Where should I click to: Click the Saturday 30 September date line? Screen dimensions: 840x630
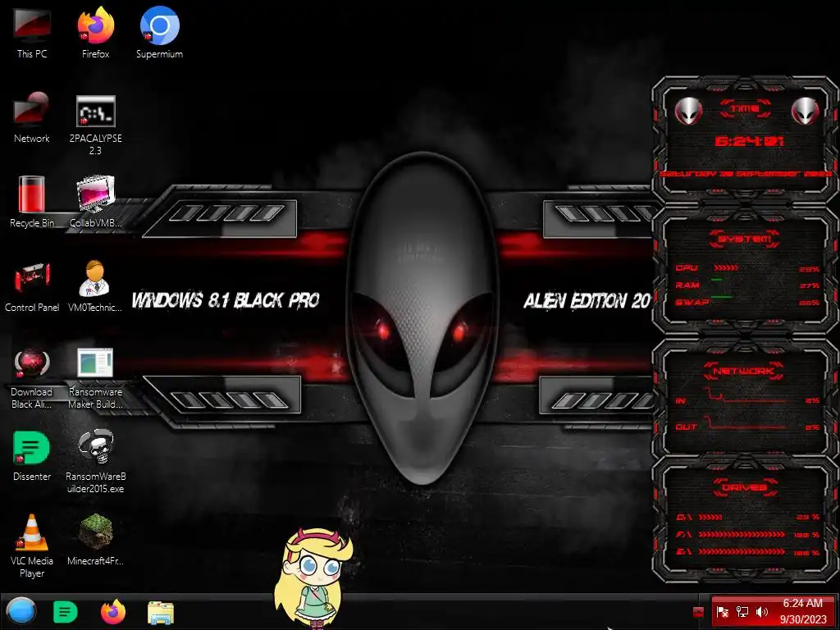click(x=745, y=174)
